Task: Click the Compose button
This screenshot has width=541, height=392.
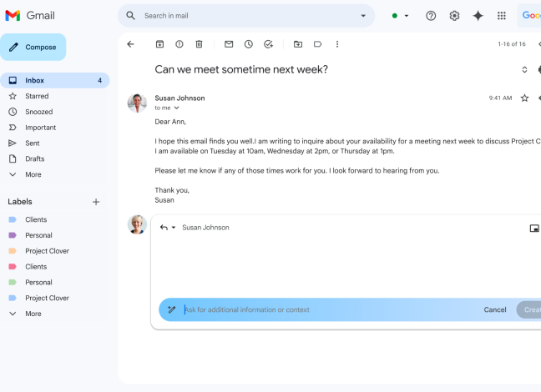Action: [33, 48]
